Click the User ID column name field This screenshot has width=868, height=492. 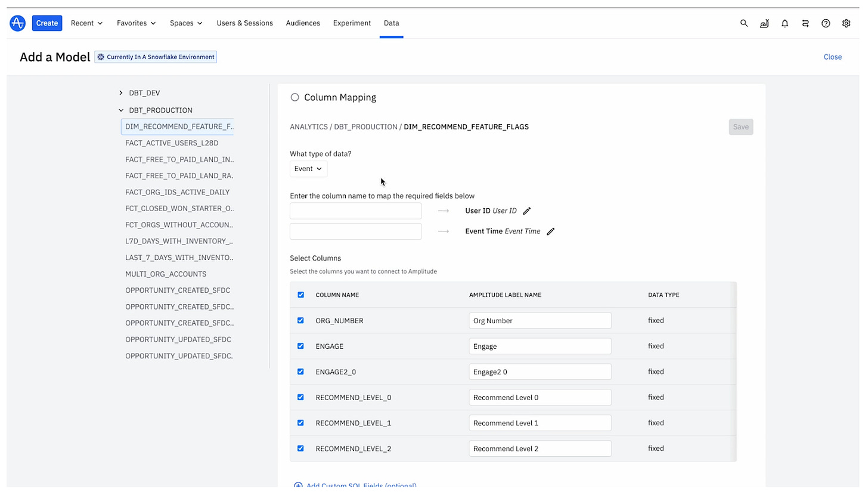pyautogui.click(x=355, y=211)
